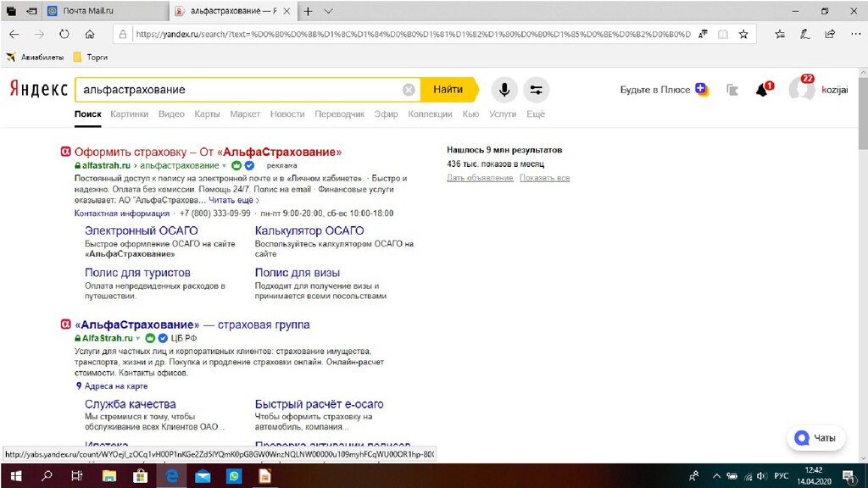Open the reading view book icon
The image size is (868, 488).
tap(723, 34)
